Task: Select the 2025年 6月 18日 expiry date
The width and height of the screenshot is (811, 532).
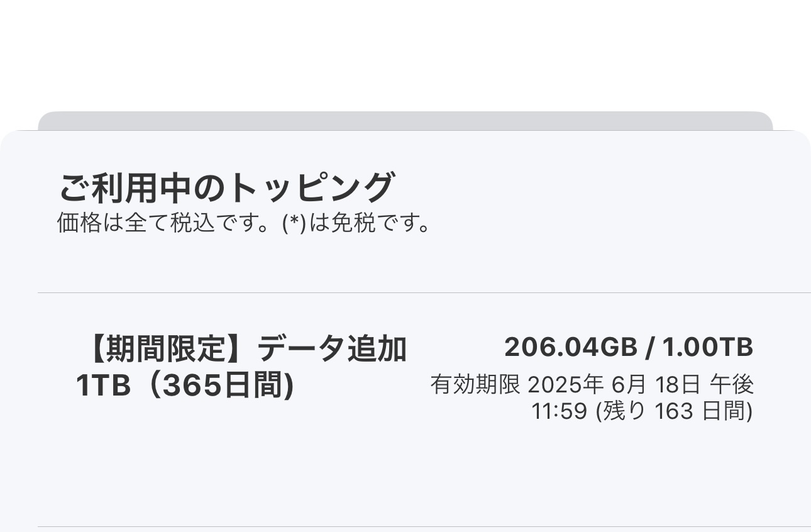Action: [614, 384]
